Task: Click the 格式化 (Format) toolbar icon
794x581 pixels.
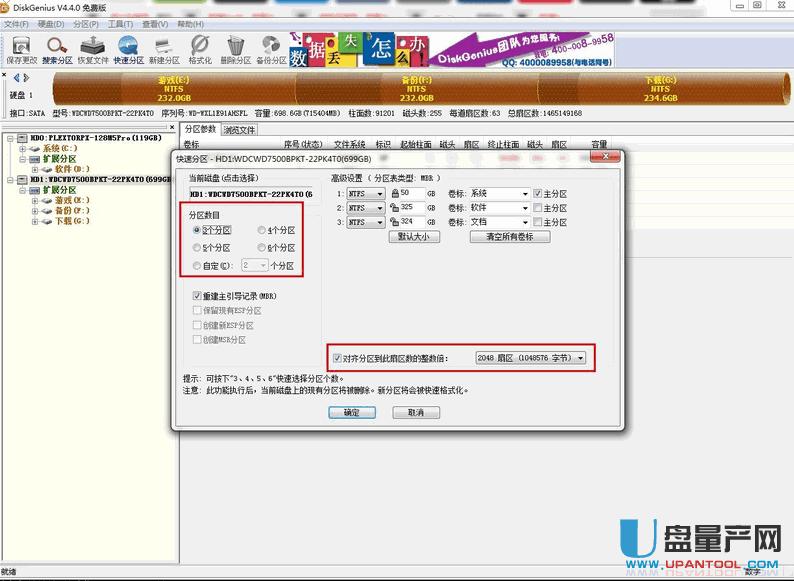Action: pyautogui.click(x=200, y=49)
